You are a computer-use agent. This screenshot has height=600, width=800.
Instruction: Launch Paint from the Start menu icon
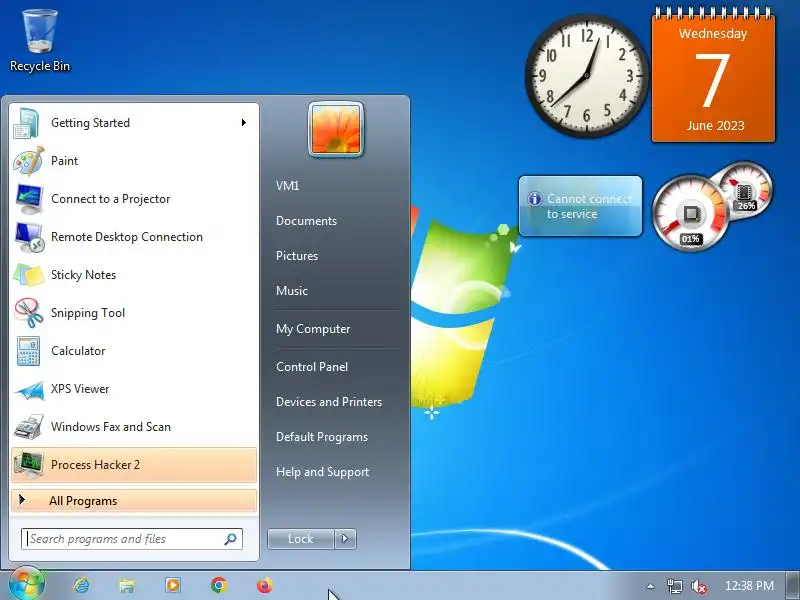point(28,161)
